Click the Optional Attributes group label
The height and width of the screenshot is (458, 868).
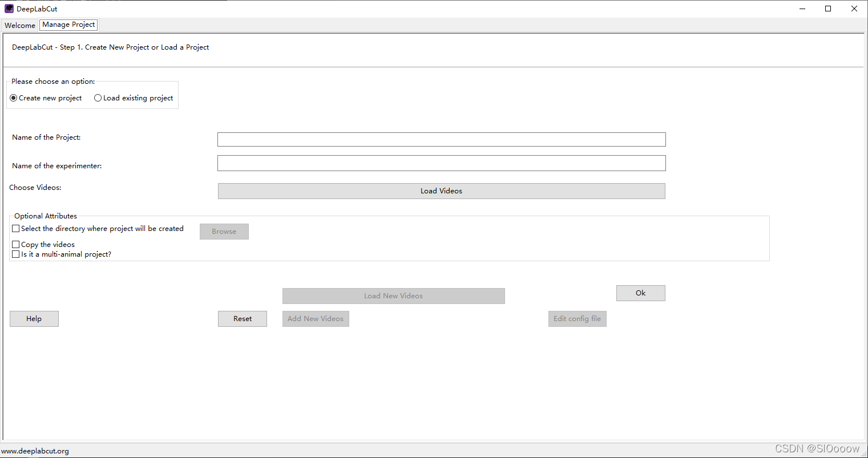coord(46,216)
